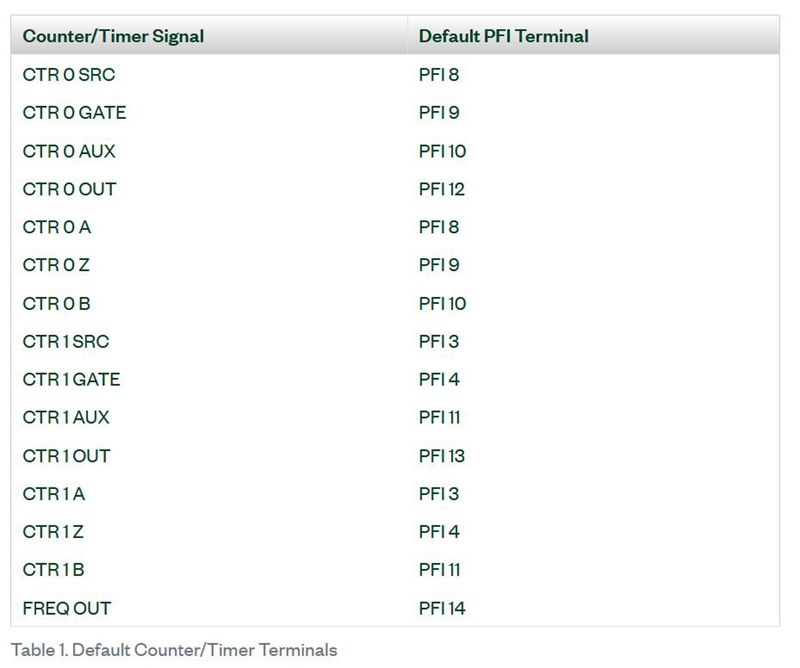The image size is (800, 668).
Task: Select the CTR 1 B cell
Action: pos(53,569)
